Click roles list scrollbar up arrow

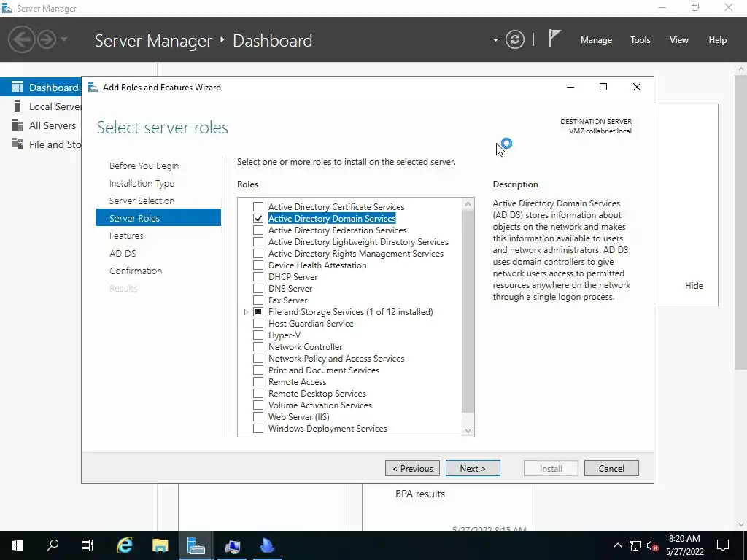coord(468,204)
